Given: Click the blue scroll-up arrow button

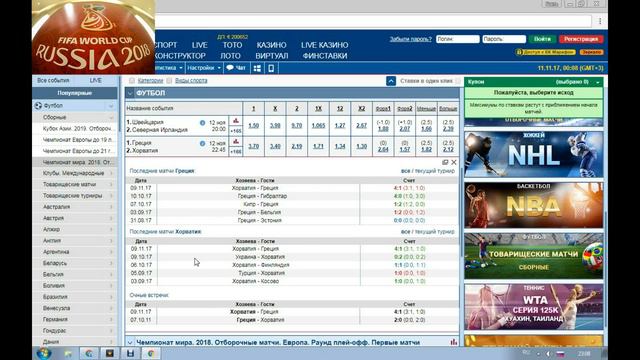Looking at the screenshot, I should coord(391,81).
